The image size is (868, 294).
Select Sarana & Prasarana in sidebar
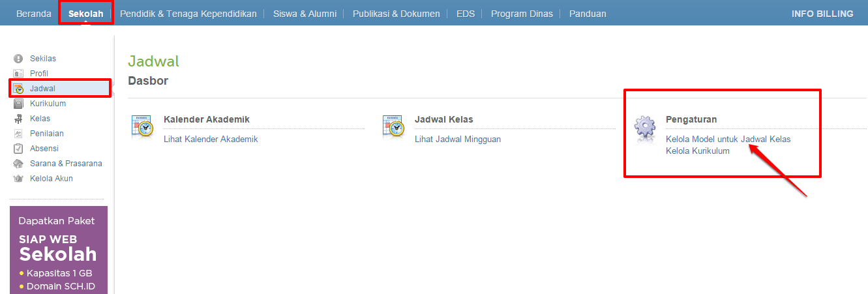point(66,164)
